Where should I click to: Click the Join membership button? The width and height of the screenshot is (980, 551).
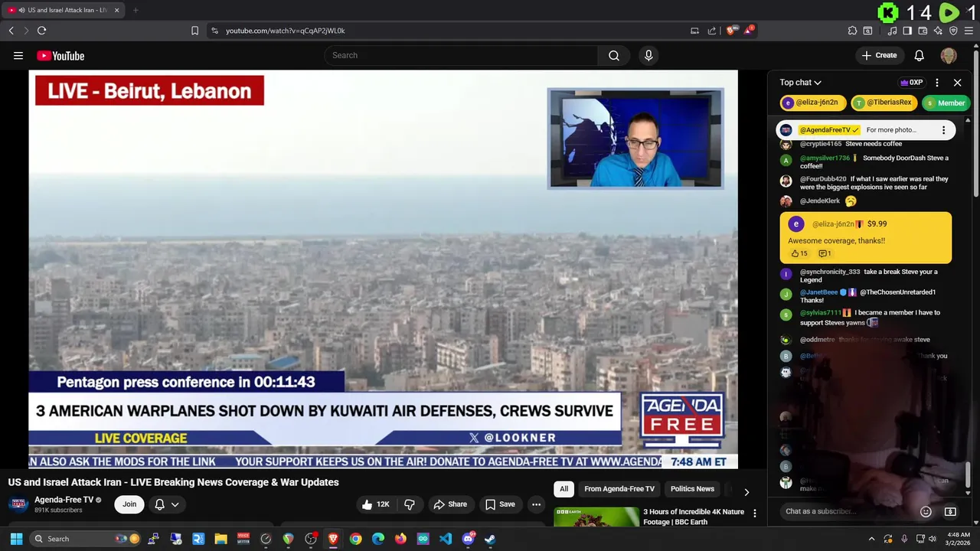point(129,504)
